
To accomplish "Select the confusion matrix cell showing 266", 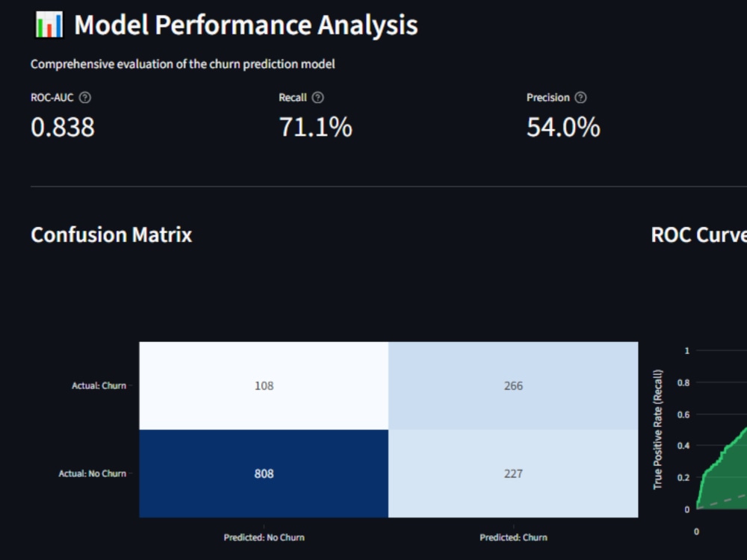I will click(513, 386).
